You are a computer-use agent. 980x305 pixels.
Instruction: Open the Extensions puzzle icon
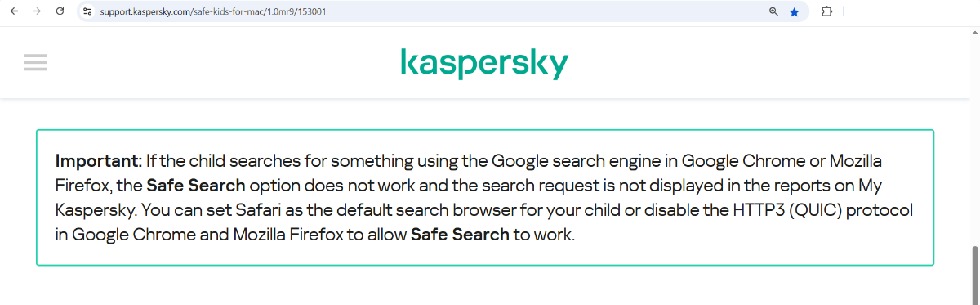point(826,12)
